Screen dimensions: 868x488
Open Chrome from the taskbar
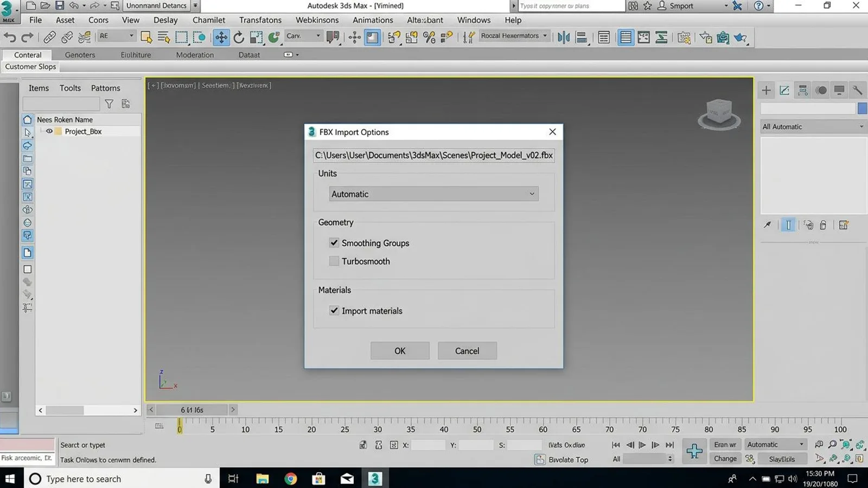click(x=291, y=479)
